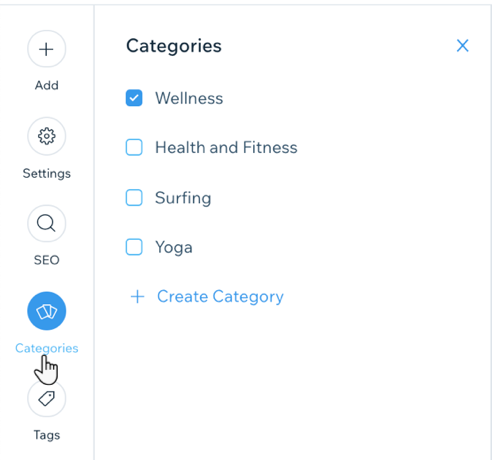Click the Health and Fitness label text
492x460 pixels.
226,147
